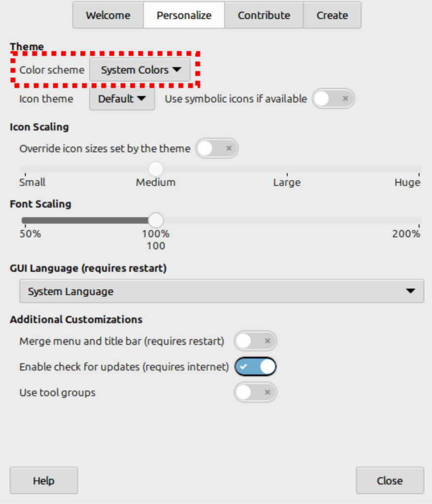The width and height of the screenshot is (432, 504).
Task: Set icon scaling to Large
Action: [x=288, y=169]
